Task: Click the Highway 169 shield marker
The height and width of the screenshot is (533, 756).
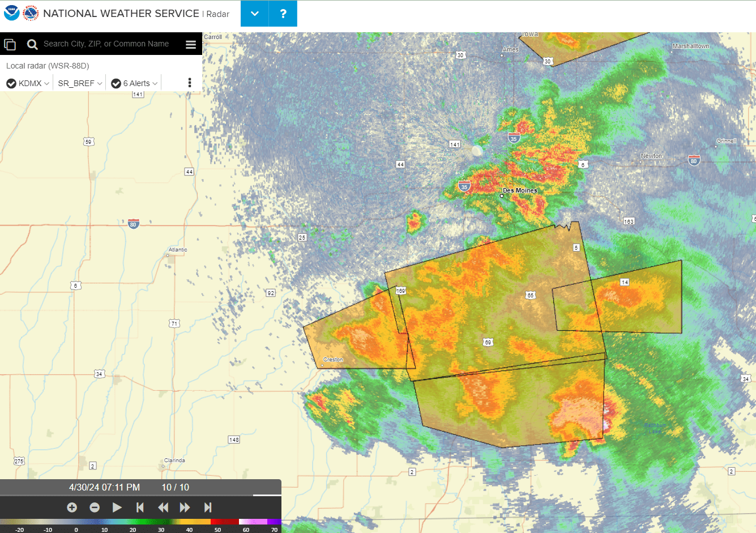Action: coord(400,291)
